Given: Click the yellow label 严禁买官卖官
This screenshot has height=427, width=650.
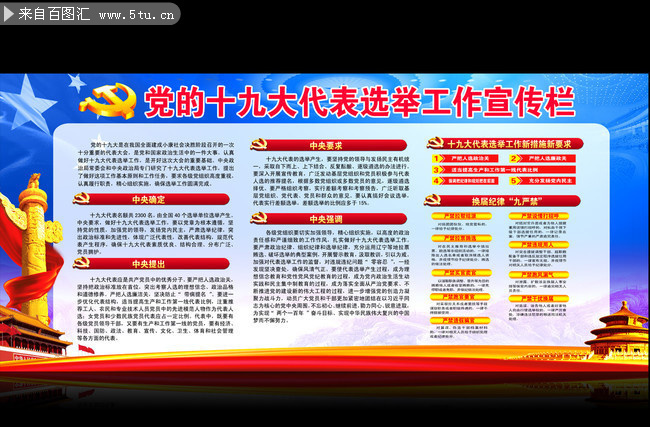Looking at the screenshot, I should [x=461, y=272].
